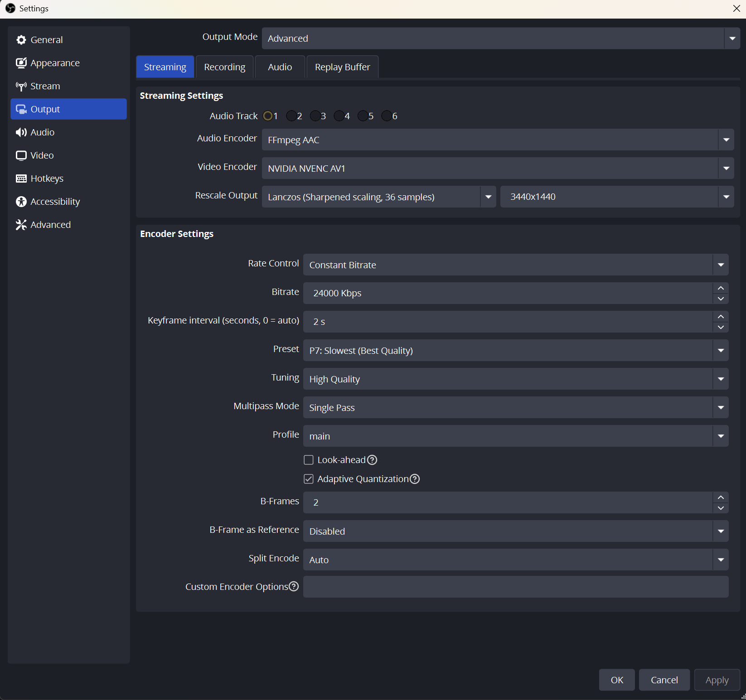Show help for Look-ahead question icon
Viewport: 746px width, 700px height.
pos(372,460)
